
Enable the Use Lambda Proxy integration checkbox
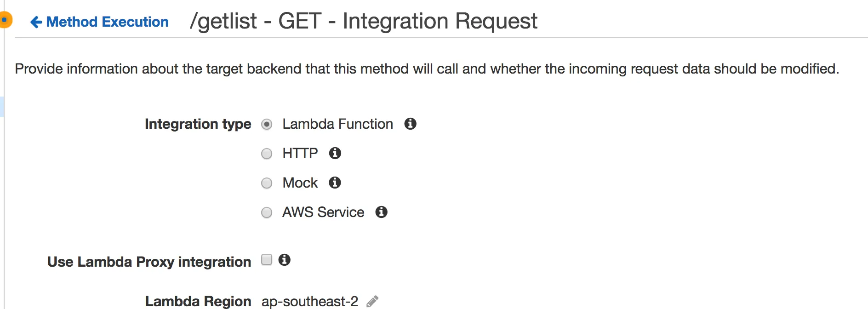[x=267, y=260]
